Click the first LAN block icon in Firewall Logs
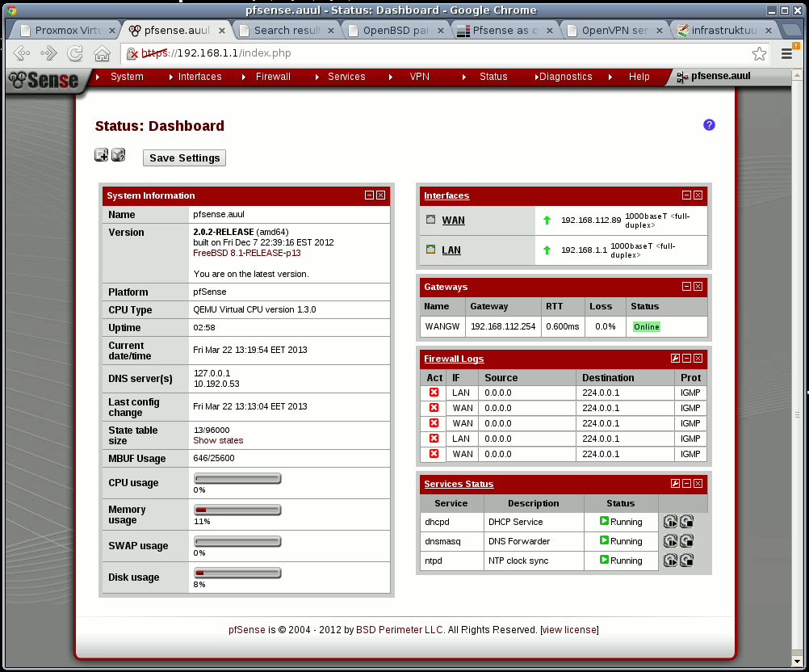The image size is (809, 672). 434,393
